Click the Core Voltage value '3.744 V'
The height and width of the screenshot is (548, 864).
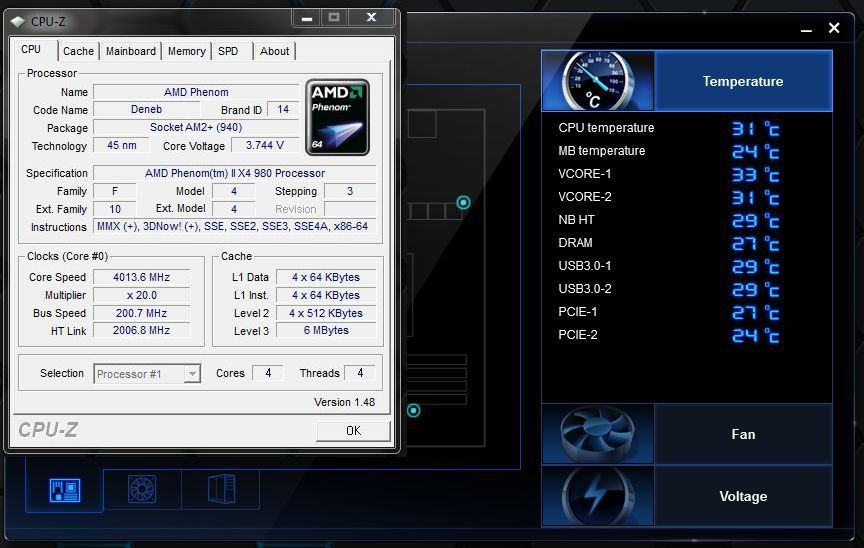point(264,145)
